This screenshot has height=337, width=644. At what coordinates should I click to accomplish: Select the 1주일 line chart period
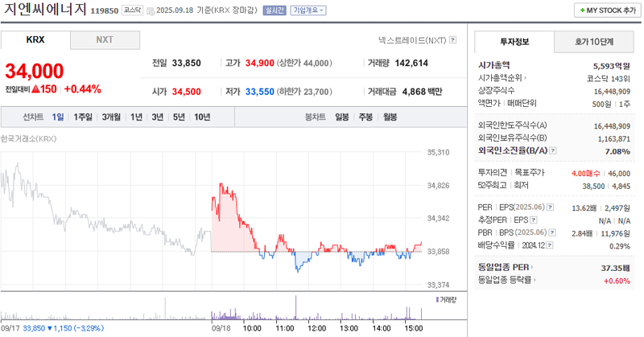(83, 117)
